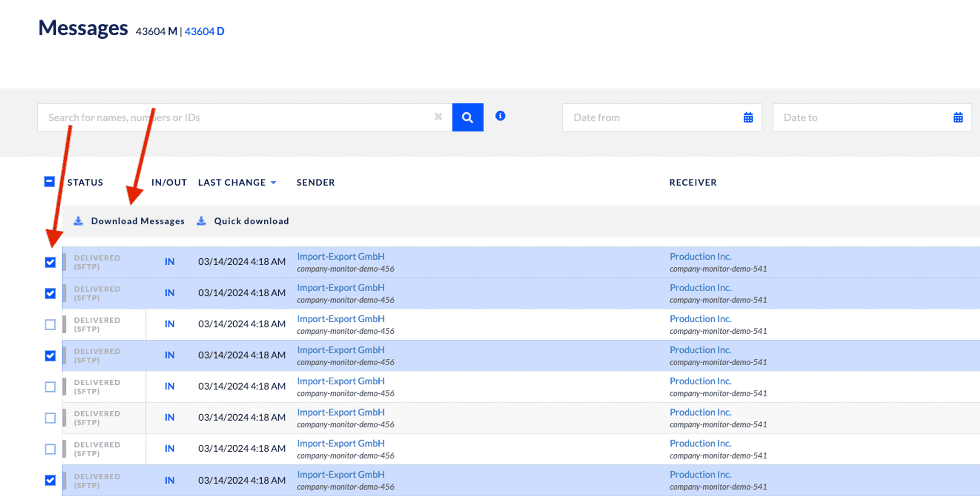
Task: Check the third message row checkbox
Action: (x=50, y=324)
